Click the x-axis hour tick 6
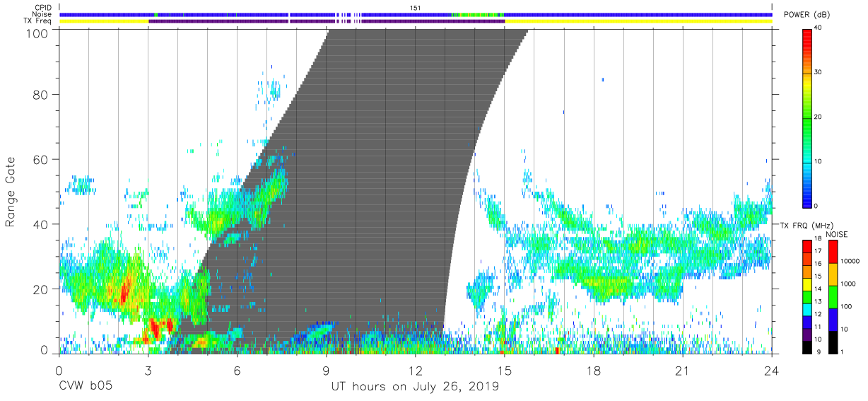The image size is (868, 401). (x=237, y=371)
